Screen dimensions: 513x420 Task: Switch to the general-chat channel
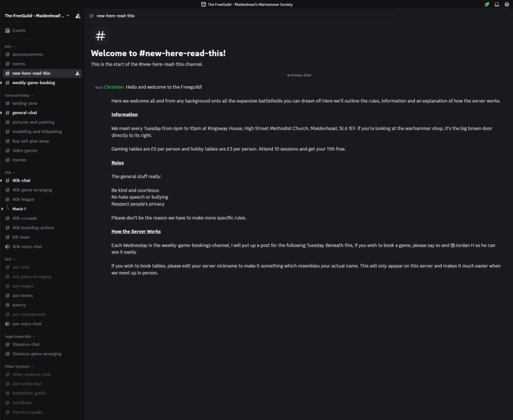[x=25, y=113]
